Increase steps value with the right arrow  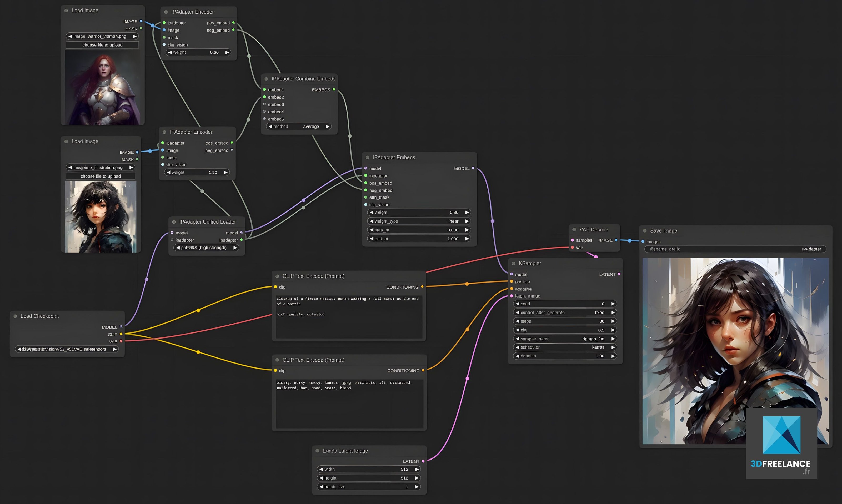click(x=613, y=321)
